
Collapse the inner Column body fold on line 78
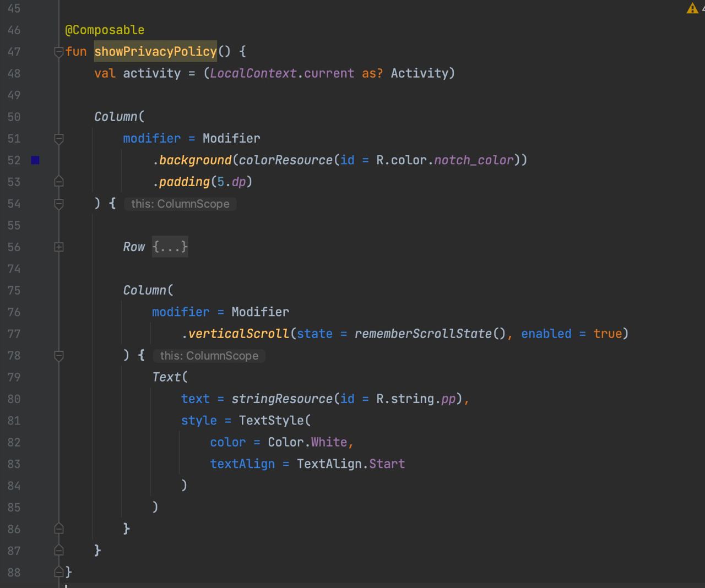(59, 356)
